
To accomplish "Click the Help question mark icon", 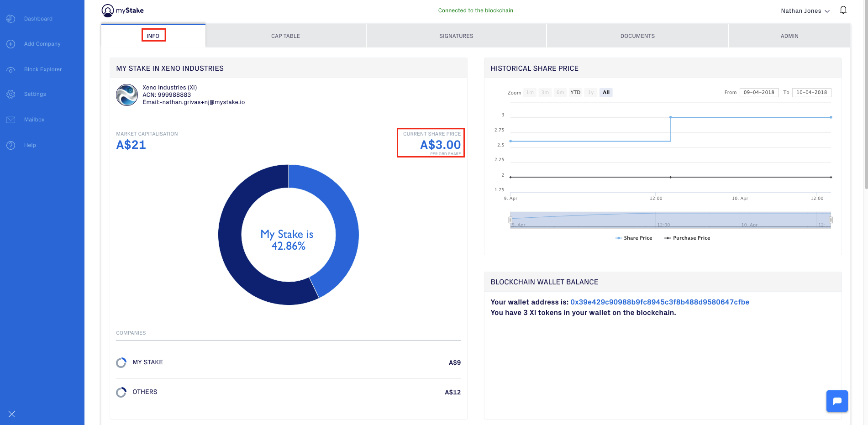I will (x=11, y=145).
